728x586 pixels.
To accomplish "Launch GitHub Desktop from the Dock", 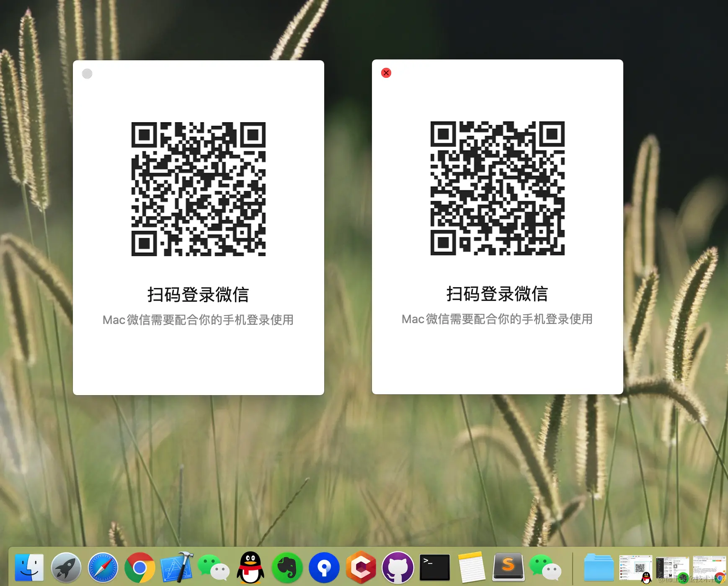I will pos(398,568).
